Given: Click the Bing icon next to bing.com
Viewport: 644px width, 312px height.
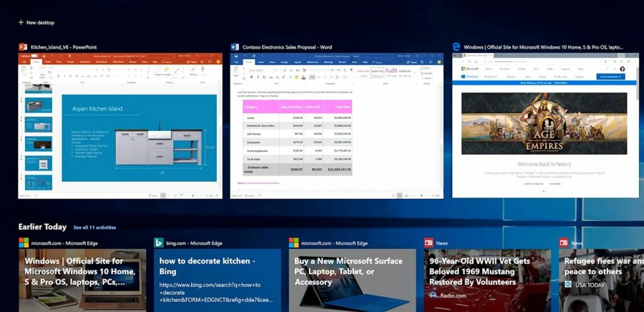Looking at the screenshot, I should coord(159,243).
